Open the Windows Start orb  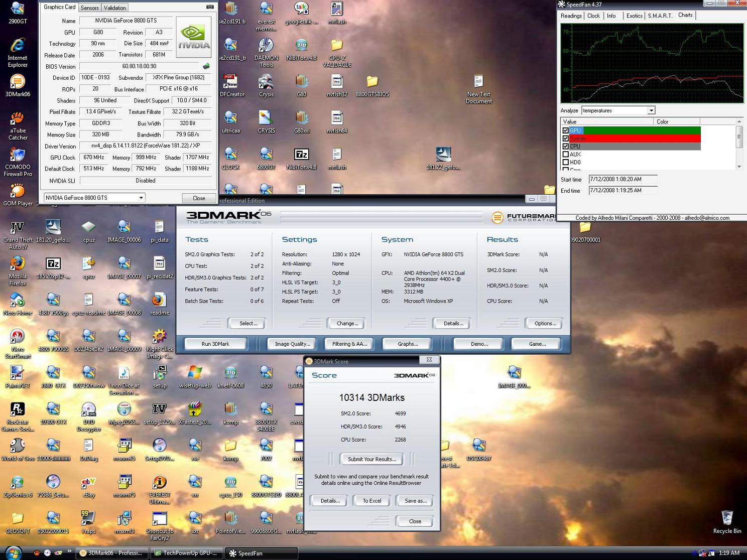[x=14, y=552]
